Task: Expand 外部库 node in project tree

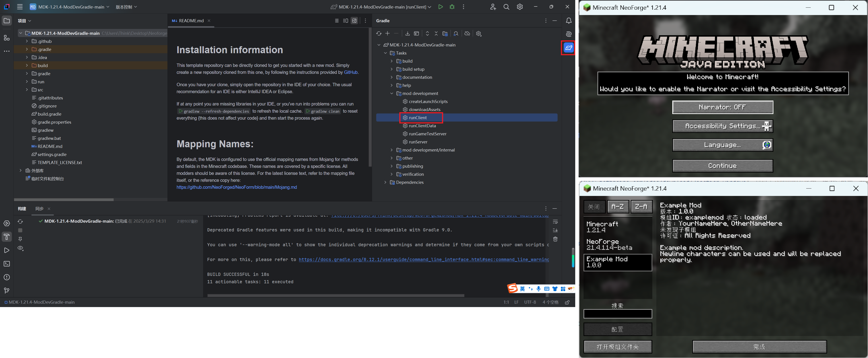Action: (20, 170)
